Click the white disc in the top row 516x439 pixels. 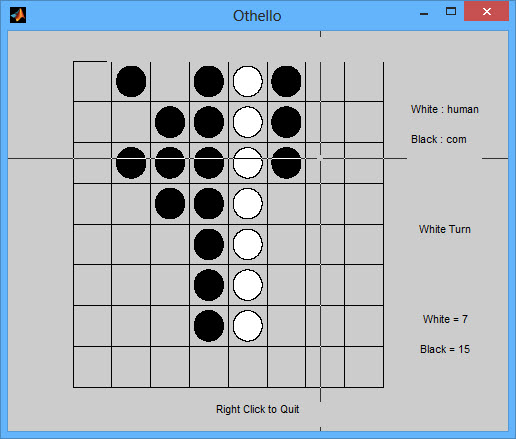pyautogui.click(x=248, y=81)
